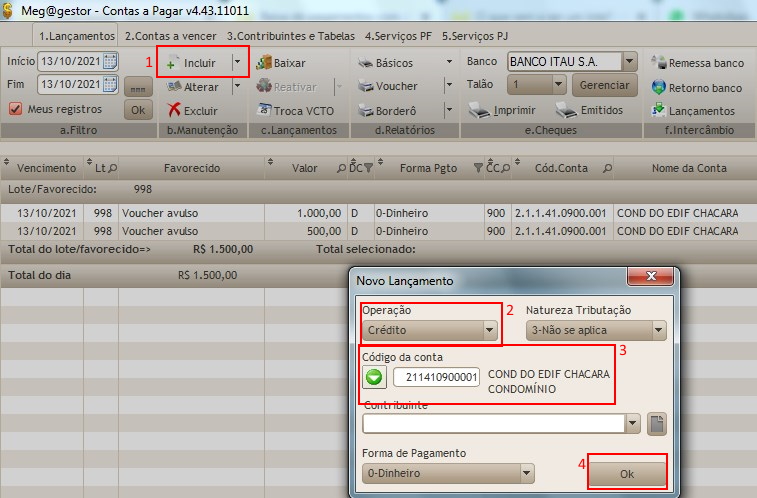Image resolution: width=757 pixels, height=498 pixels.
Task: Expand the Forma de Pagamento dropdown
Action: (x=526, y=473)
